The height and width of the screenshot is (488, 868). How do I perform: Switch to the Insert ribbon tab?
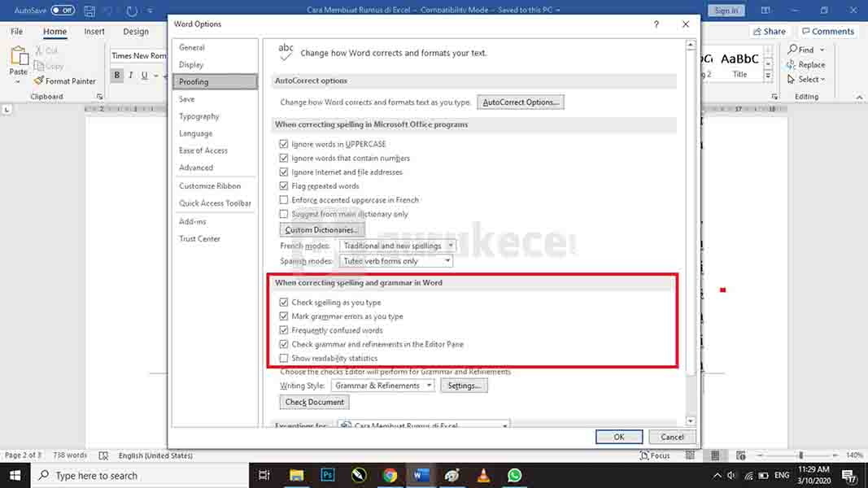[94, 32]
